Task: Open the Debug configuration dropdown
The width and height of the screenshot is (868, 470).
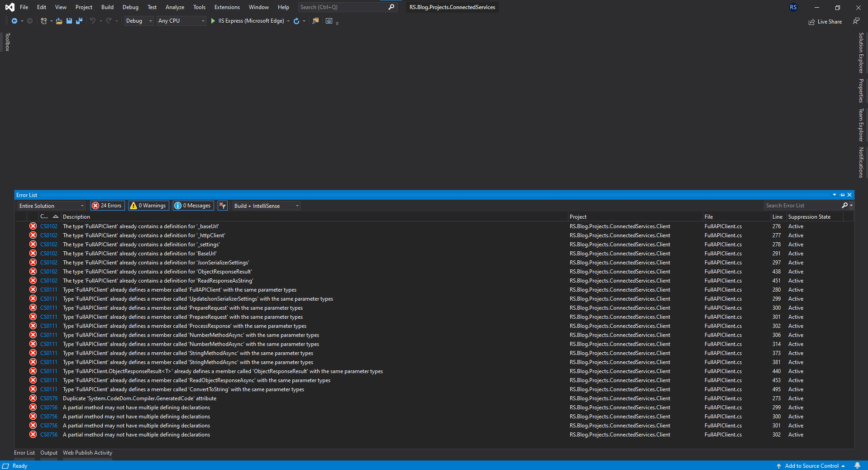Action: point(139,21)
